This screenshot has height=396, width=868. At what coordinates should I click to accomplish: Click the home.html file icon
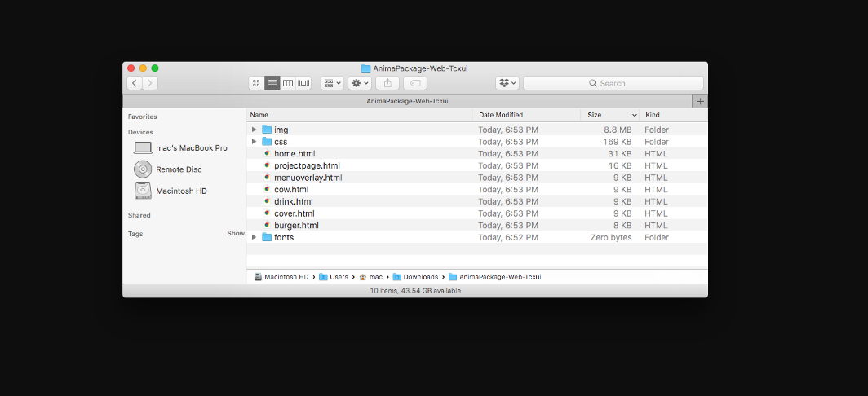(267, 153)
